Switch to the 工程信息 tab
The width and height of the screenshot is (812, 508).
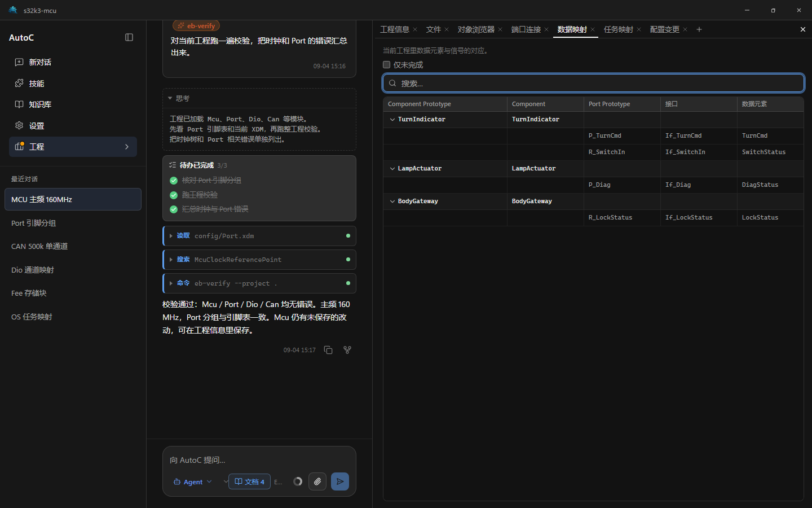[395, 29]
